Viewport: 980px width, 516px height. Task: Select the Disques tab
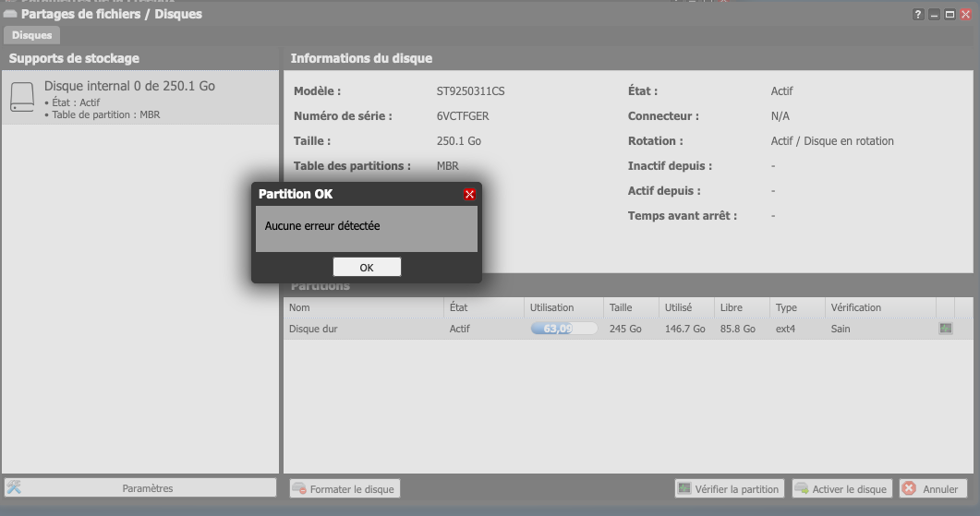[32, 35]
